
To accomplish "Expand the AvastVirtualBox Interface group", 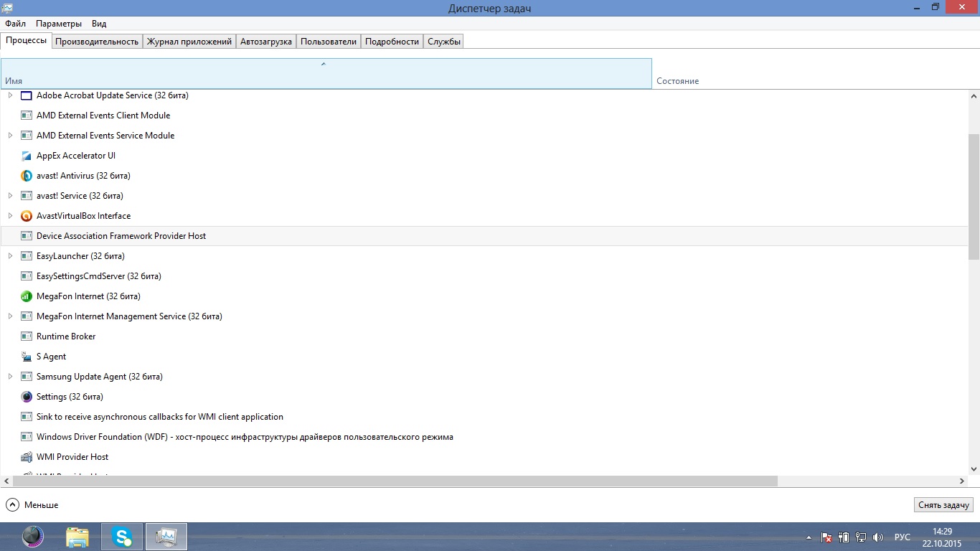I will coord(10,216).
